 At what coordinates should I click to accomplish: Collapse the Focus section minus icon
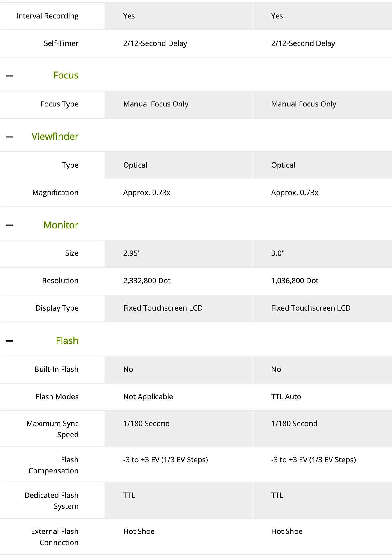9,76
